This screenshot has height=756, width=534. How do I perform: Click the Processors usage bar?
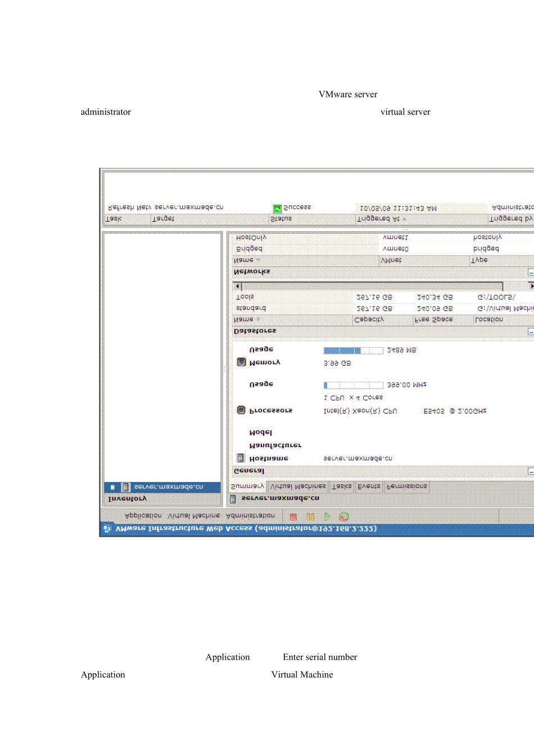coord(353,385)
